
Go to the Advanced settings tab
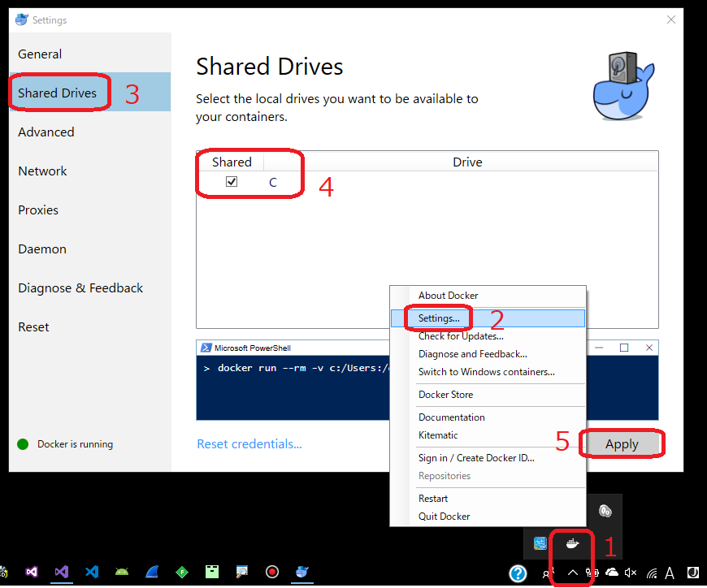point(46,132)
